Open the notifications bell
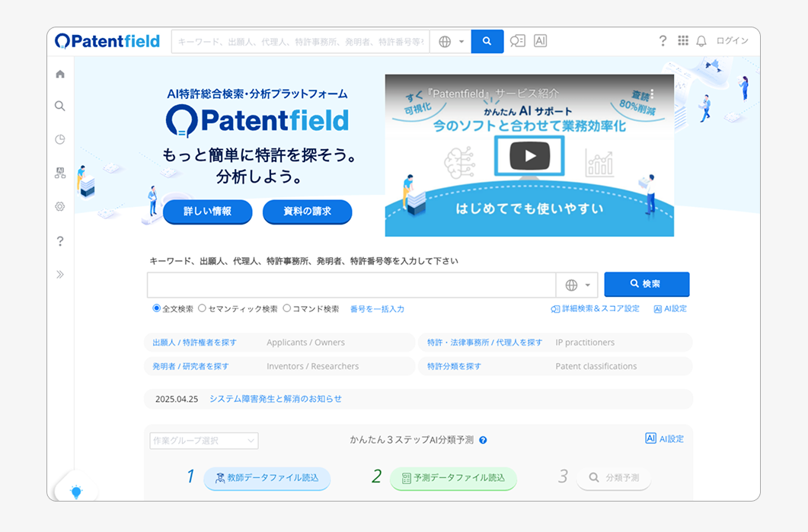808x532 pixels. [x=701, y=41]
